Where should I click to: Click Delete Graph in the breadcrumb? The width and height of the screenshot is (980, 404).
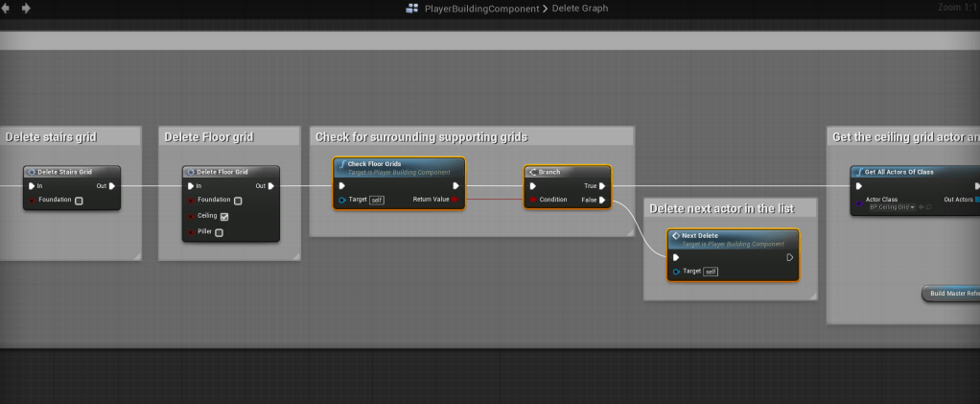[579, 9]
